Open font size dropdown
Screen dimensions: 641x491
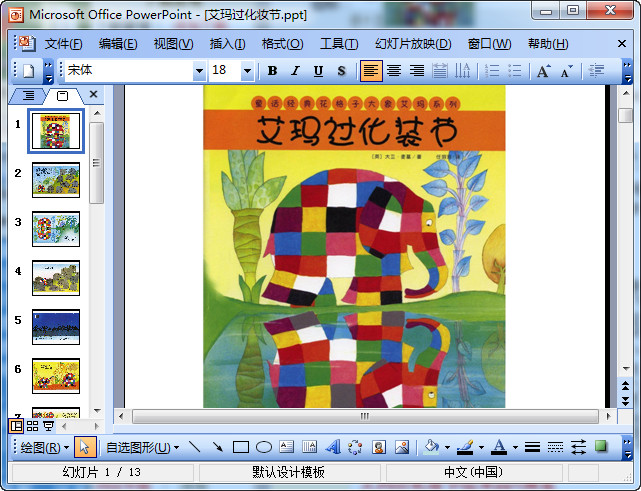click(247, 71)
